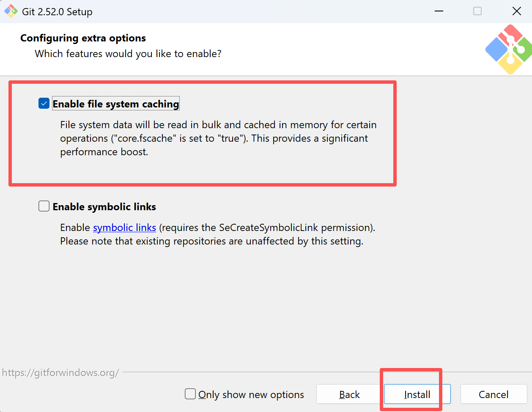
Task: Uncheck the file system caching checkbox
Action: pyautogui.click(x=44, y=104)
